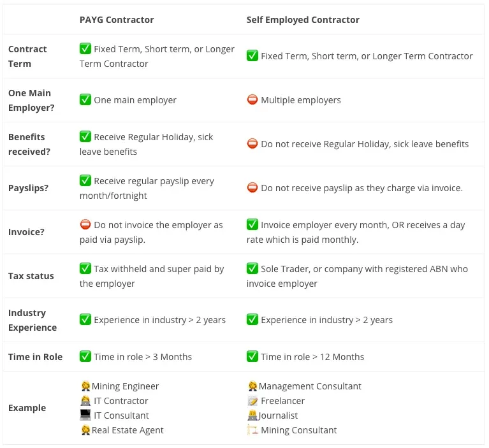Click the green checkmark beside One main employer

(x=85, y=100)
